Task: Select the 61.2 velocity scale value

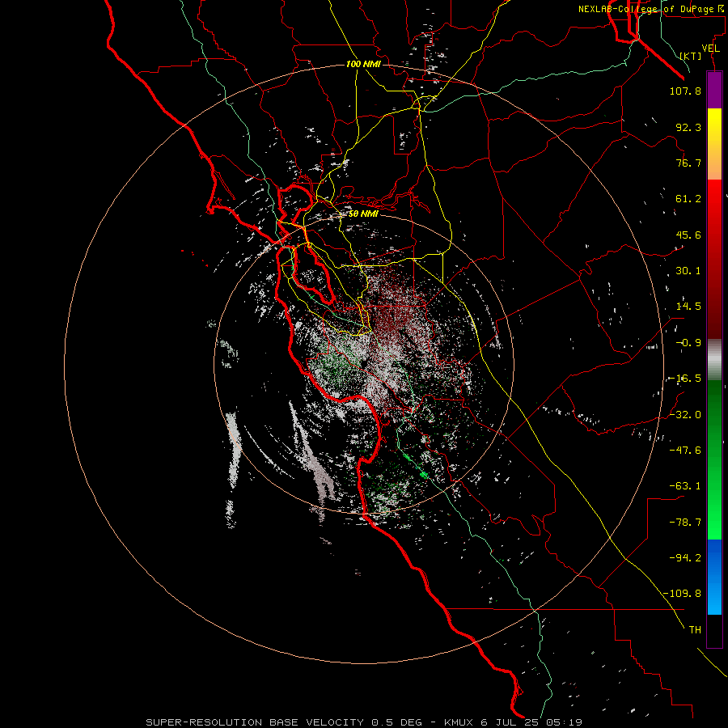Action: 688,199
